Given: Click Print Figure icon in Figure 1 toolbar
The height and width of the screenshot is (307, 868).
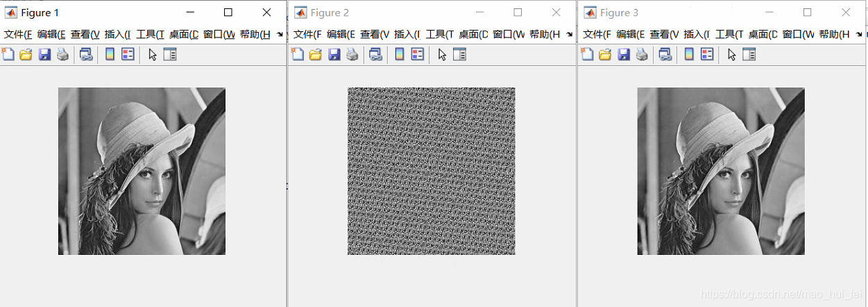Looking at the screenshot, I should pos(63,54).
